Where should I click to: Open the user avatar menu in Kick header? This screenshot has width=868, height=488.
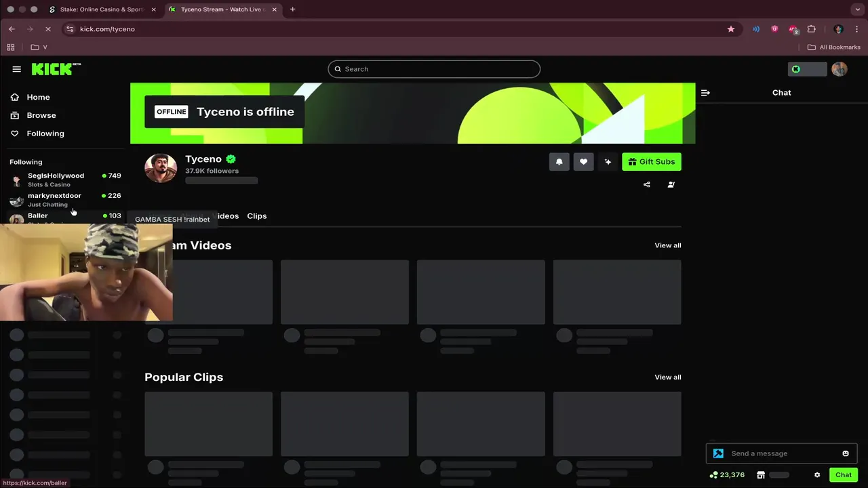[840, 69]
